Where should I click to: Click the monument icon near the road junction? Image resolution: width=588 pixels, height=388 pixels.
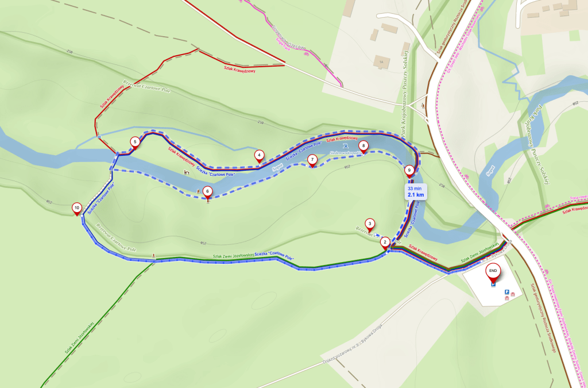click(x=423, y=106)
